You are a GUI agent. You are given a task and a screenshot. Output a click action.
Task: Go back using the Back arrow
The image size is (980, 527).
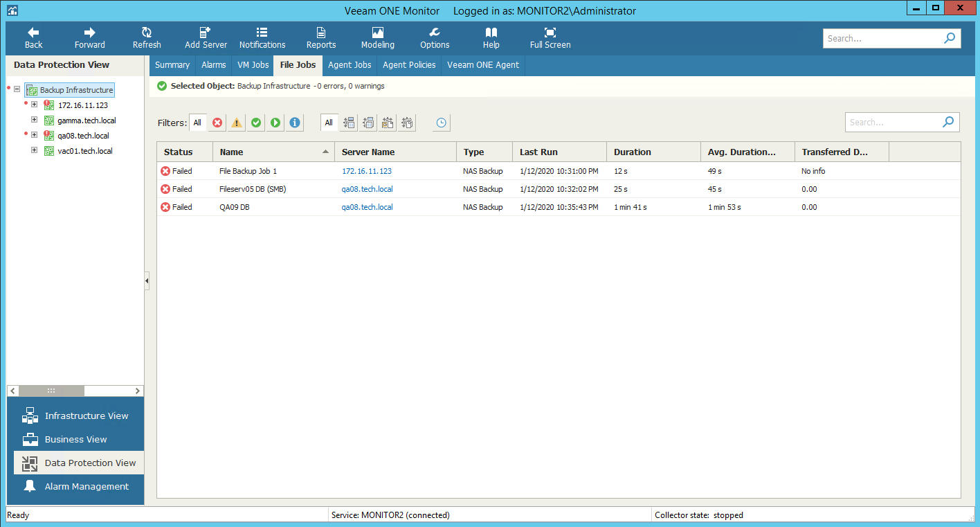[x=33, y=38]
